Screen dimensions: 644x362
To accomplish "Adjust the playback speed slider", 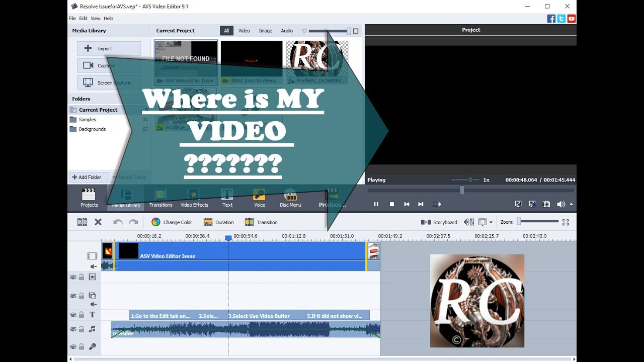I will (466, 179).
